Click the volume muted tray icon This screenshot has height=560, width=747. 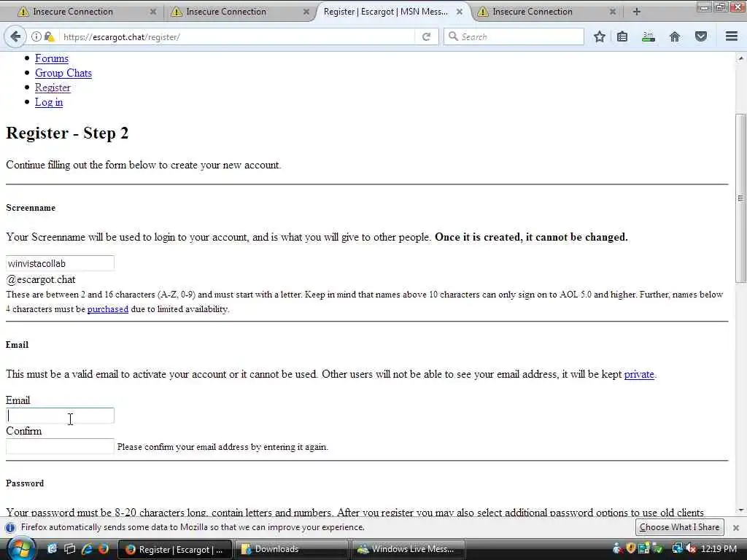691,549
